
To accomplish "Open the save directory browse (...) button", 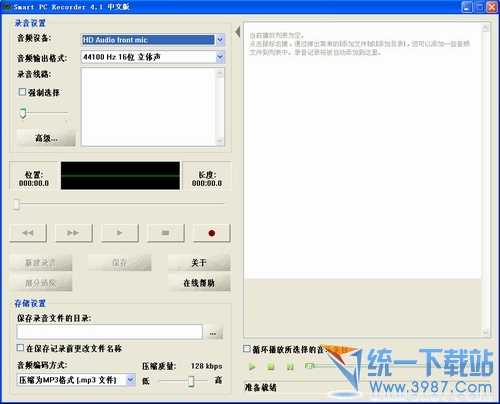I will tap(213, 332).
